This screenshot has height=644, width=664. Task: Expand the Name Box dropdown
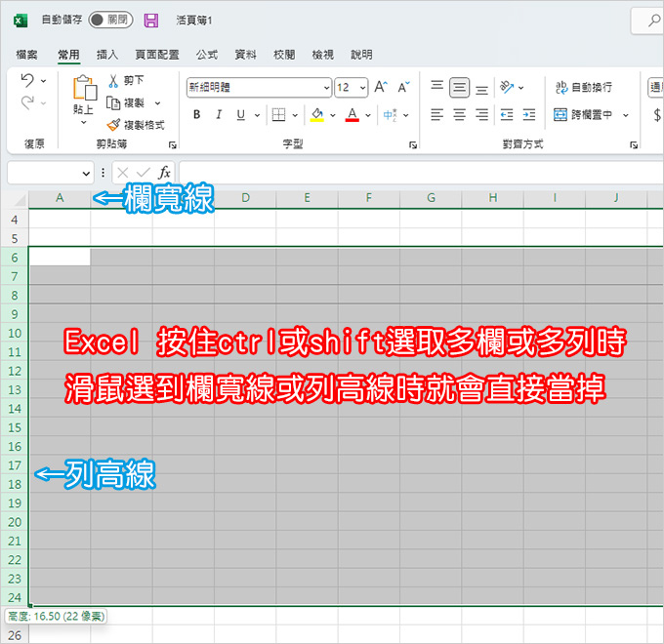(x=86, y=173)
